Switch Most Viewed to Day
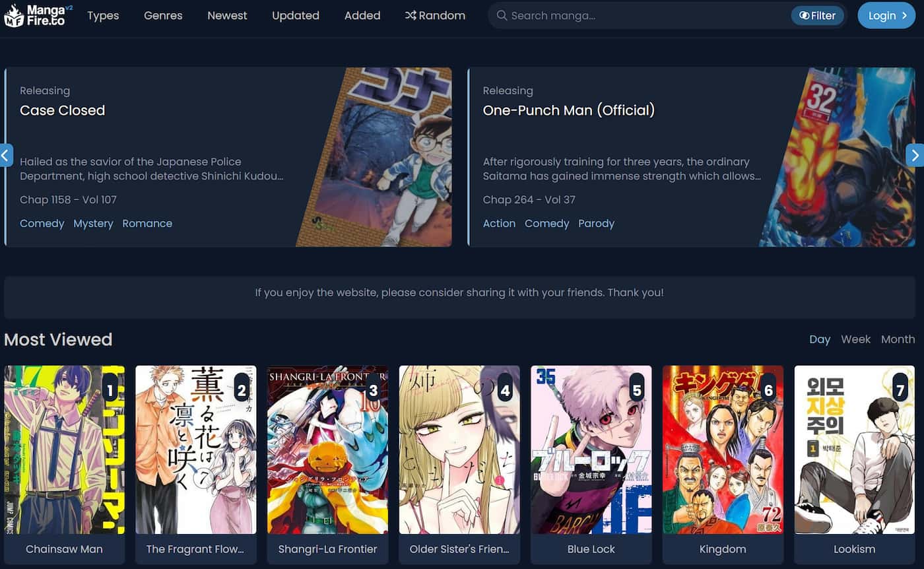Screen dimensions: 924x569 (820, 339)
